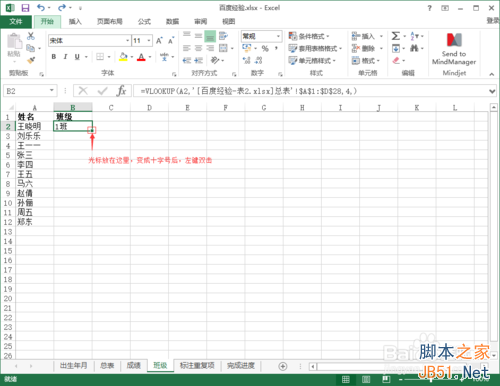Add a new sheet with plus icon
The height and width of the screenshot is (386, 500).
point(283,366)
